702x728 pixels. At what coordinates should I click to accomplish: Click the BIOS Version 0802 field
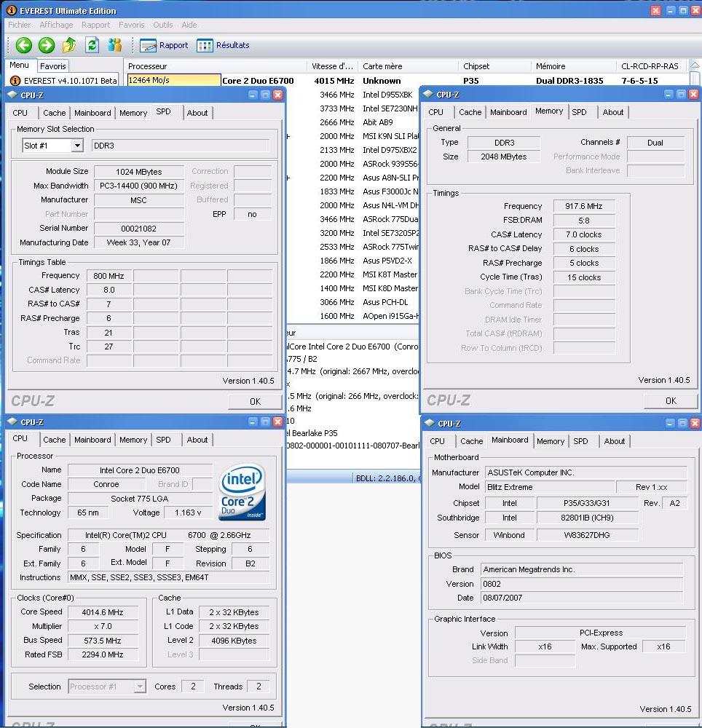click(582, 584)
